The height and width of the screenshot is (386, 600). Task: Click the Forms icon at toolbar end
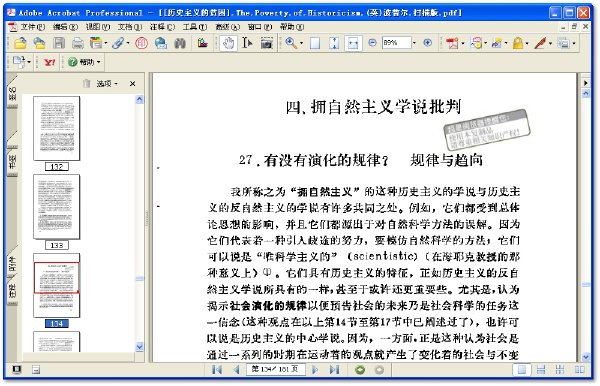pyautogui.click(x=563, y=43)
